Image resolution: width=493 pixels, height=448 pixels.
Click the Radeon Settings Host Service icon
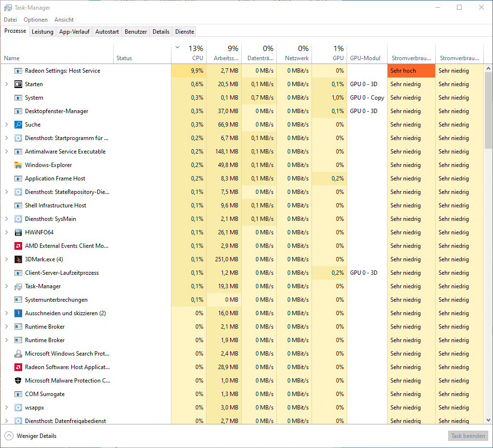pos(18,71)
